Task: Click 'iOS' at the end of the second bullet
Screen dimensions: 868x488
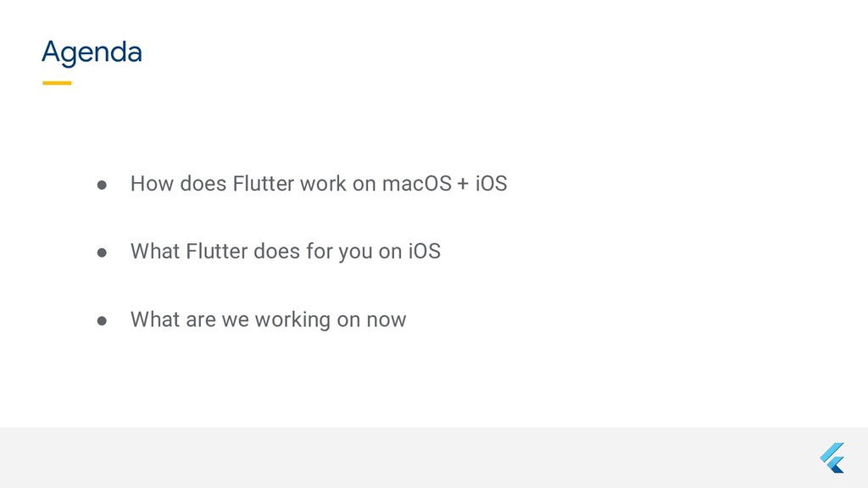Action: coord(425,252)
